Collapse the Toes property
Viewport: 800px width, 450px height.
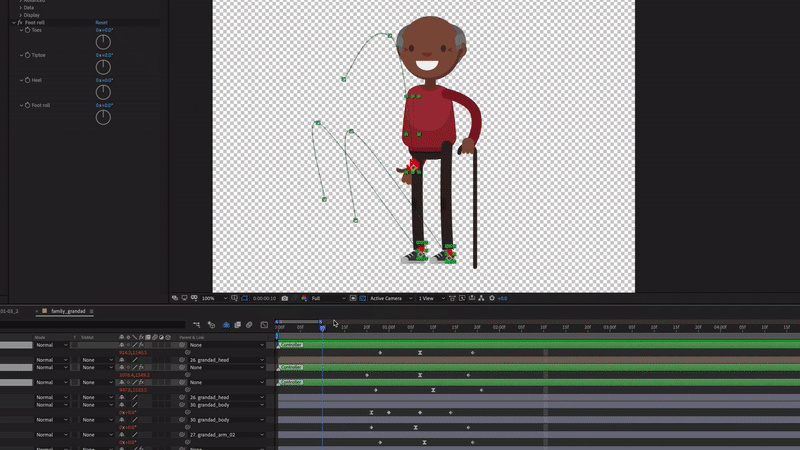click(21, 30)
